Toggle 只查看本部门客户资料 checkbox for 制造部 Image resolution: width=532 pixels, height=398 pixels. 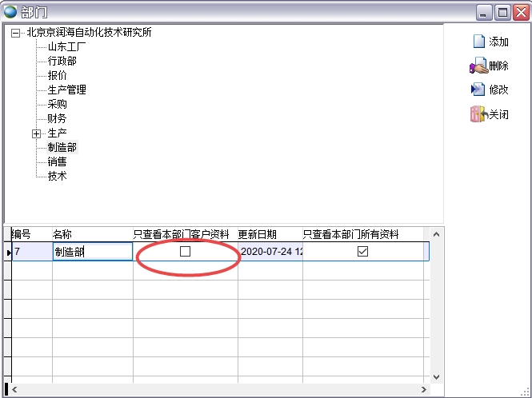coord(186,251)
